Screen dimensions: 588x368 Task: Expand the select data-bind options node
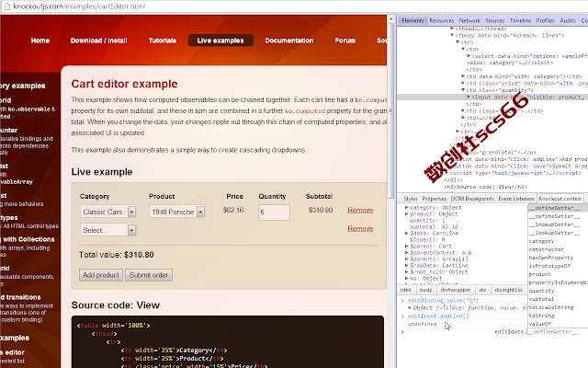[x=469, y=56]
